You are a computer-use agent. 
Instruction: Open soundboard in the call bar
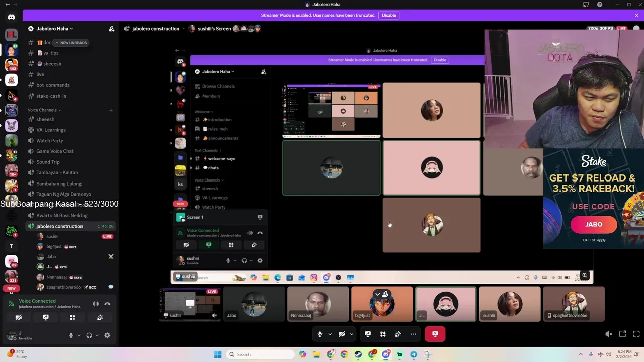398,334
